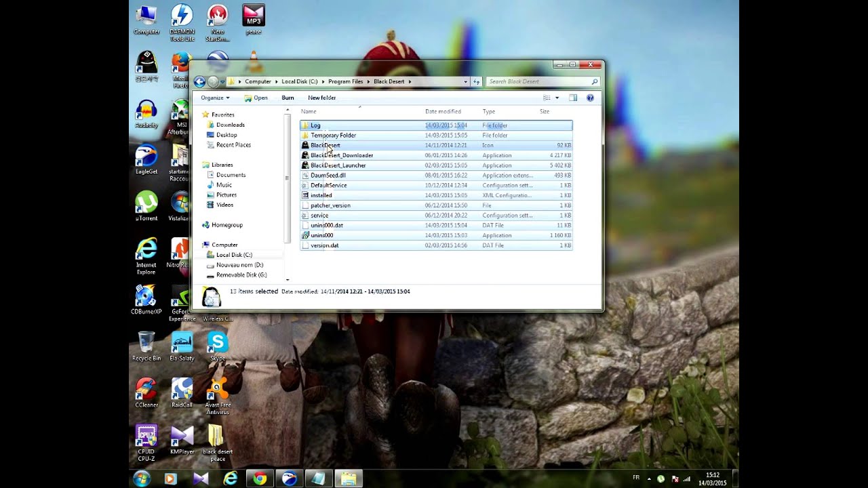868x488 pixels.
Task: Launch Ela-Salaty desktop shortcut
Action: [x=182, y=346]
